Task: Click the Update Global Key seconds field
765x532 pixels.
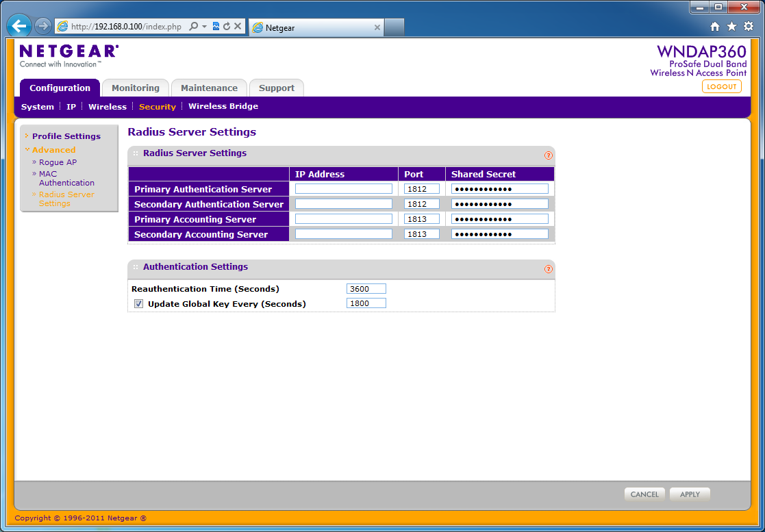Action: (x=366, y=303)
